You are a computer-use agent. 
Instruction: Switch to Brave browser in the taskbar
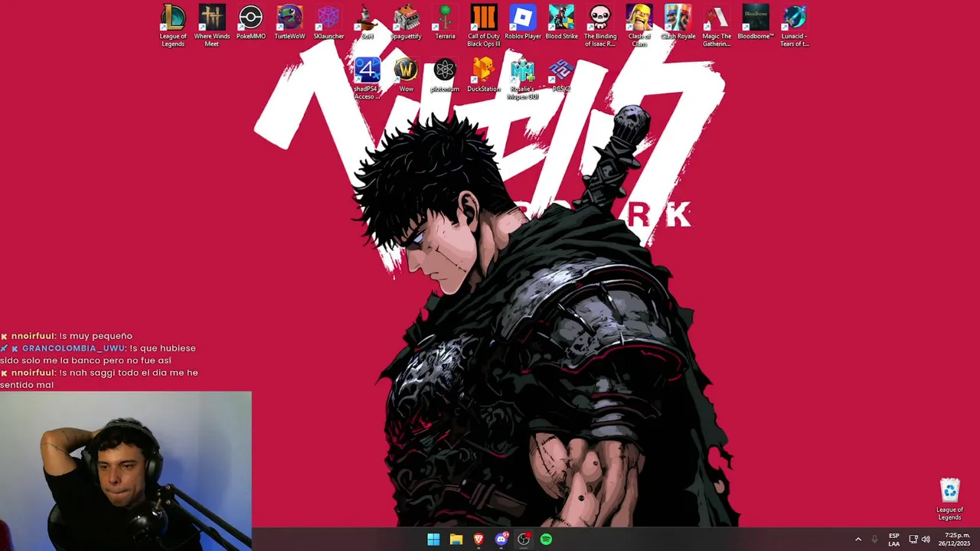pos(479,540)
